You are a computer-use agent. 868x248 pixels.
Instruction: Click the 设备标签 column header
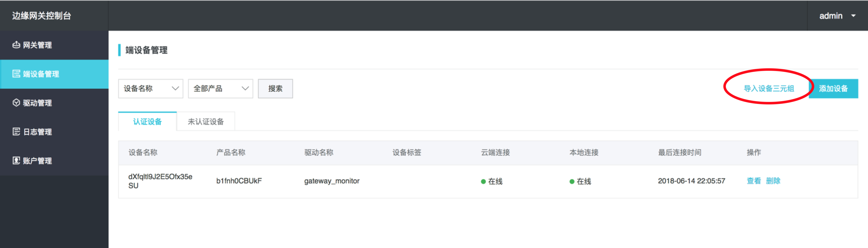[407, 153]
